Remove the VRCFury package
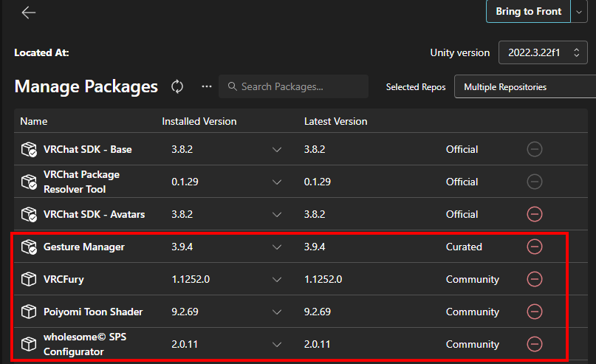The width and height of the screenshot is (596, 364). 535,279
